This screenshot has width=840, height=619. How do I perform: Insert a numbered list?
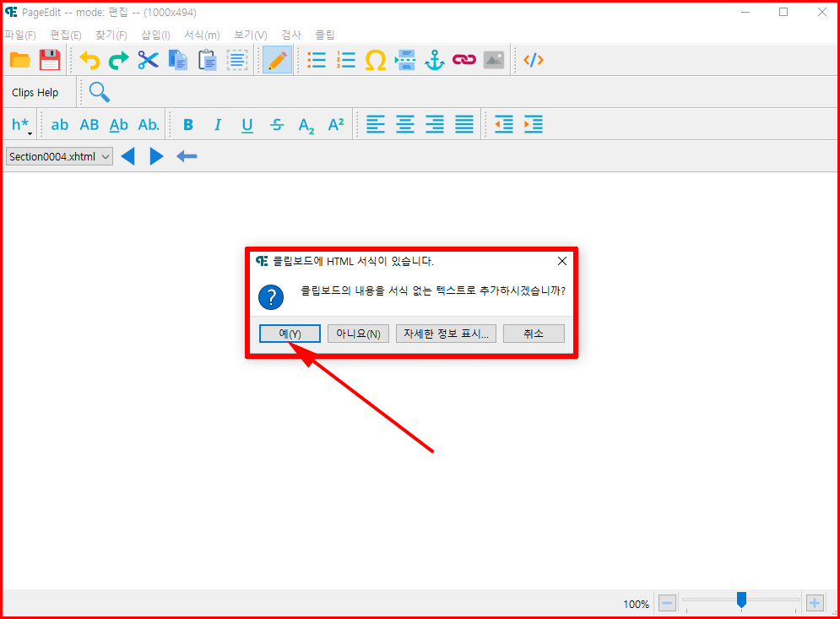pyautogui.click(x=346, y=60)
